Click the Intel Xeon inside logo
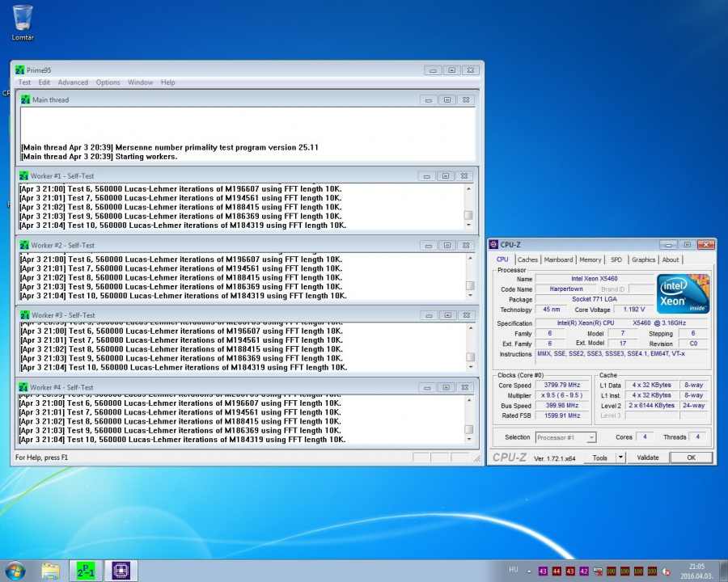The height and width of the screenshot is (582, 728). (683, 294)
